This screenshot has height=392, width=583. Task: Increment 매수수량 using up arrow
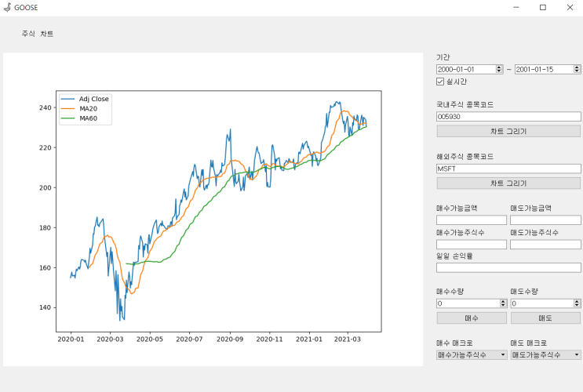pyautogui.click(x=503, y=301)
